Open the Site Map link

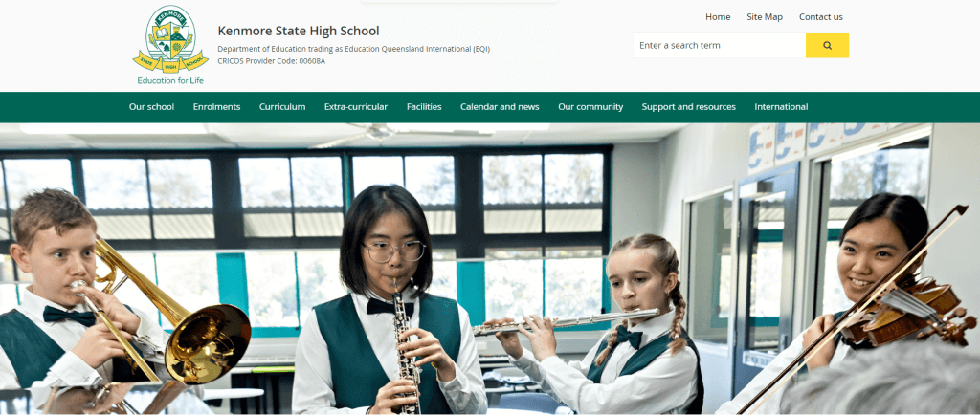[x=765, y=17]
